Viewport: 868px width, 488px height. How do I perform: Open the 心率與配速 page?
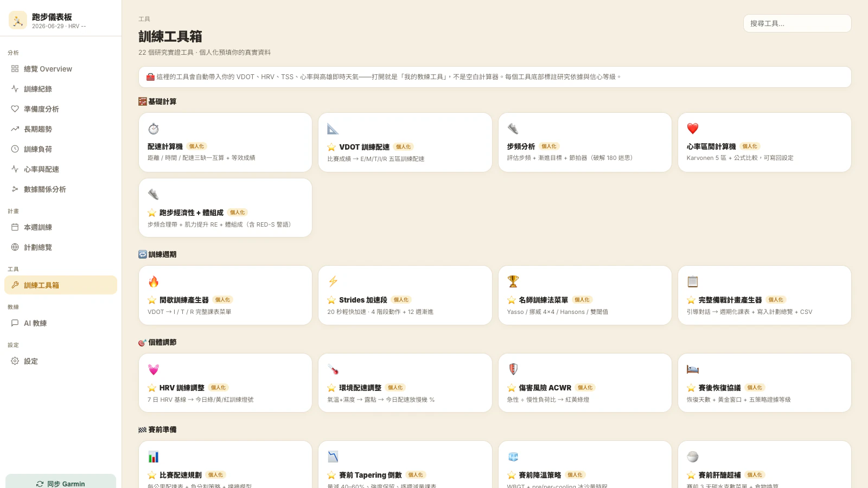pos(61,169)
